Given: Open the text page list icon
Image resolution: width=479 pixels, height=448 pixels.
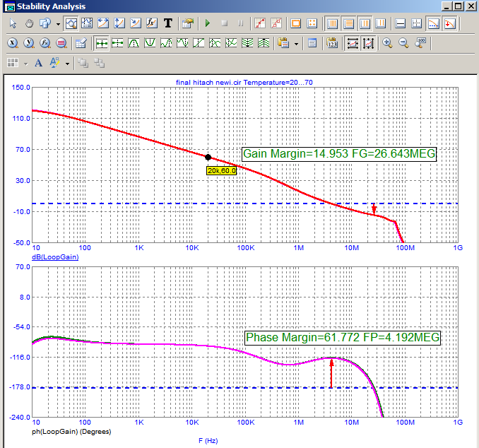Looking at the screenshot, I should (312, 43).
